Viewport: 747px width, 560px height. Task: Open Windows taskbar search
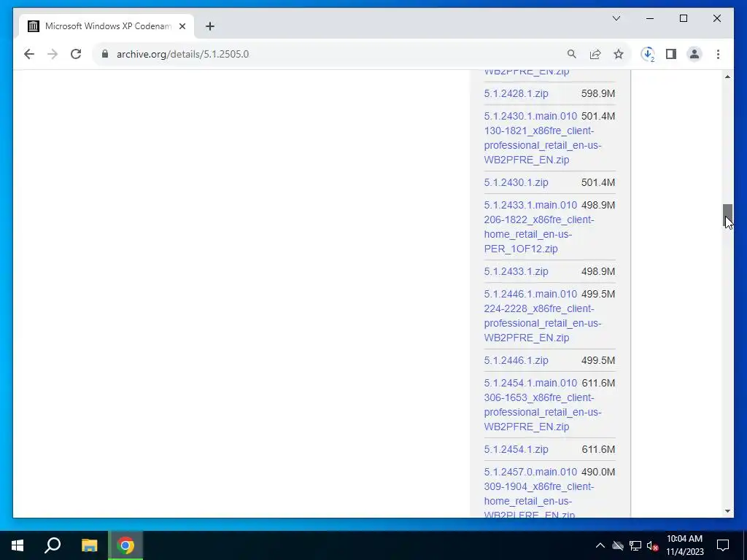(x=53, y=545)
